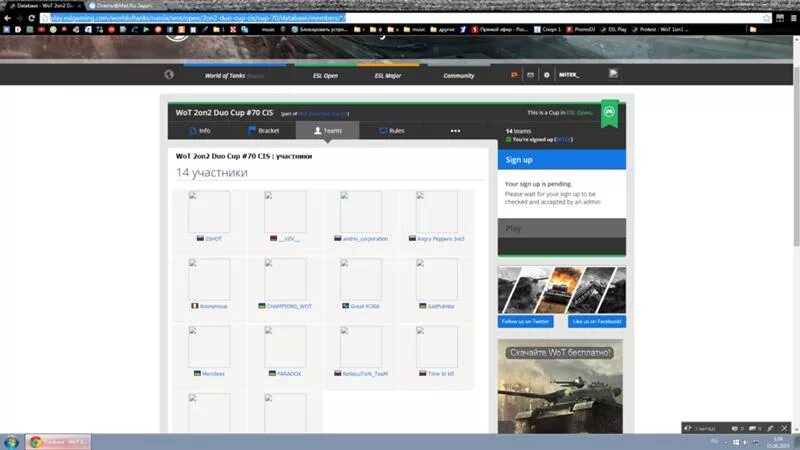The width and height of the screenshot is (800, 450).
Task: Open the Chrome menu icon
Action: tap(794, 18)
